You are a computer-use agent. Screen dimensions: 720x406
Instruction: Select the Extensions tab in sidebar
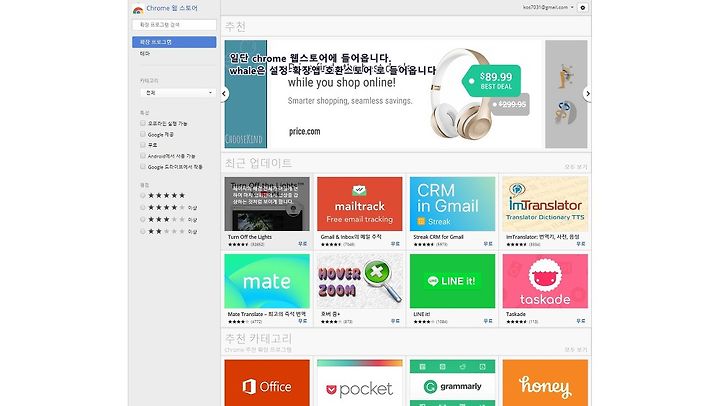[x=174, y=42]
